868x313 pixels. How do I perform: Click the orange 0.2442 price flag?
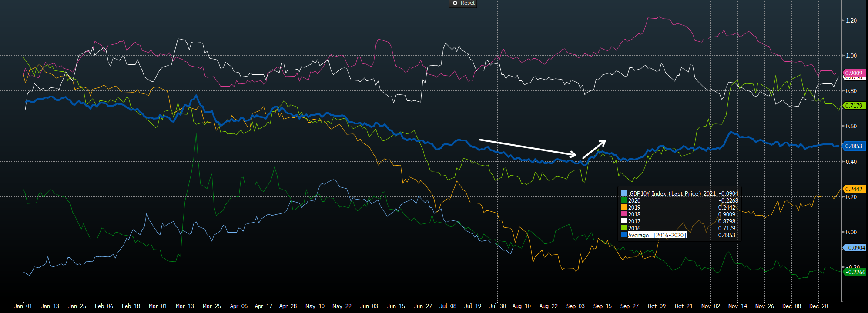point(854,189)
